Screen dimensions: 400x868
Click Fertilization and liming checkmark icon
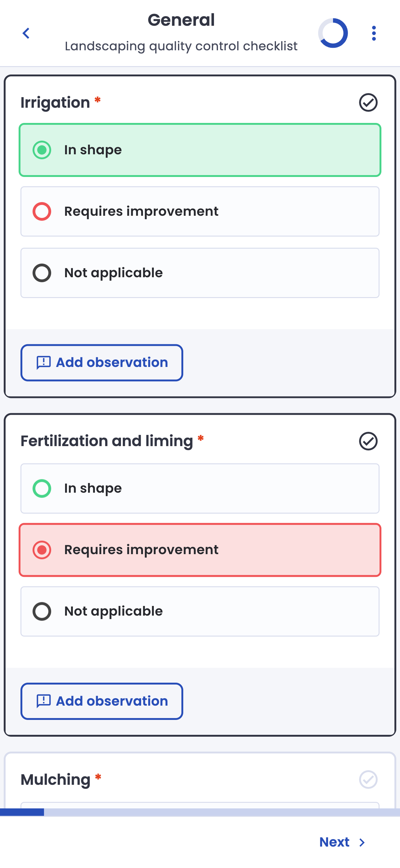[368, 441]
